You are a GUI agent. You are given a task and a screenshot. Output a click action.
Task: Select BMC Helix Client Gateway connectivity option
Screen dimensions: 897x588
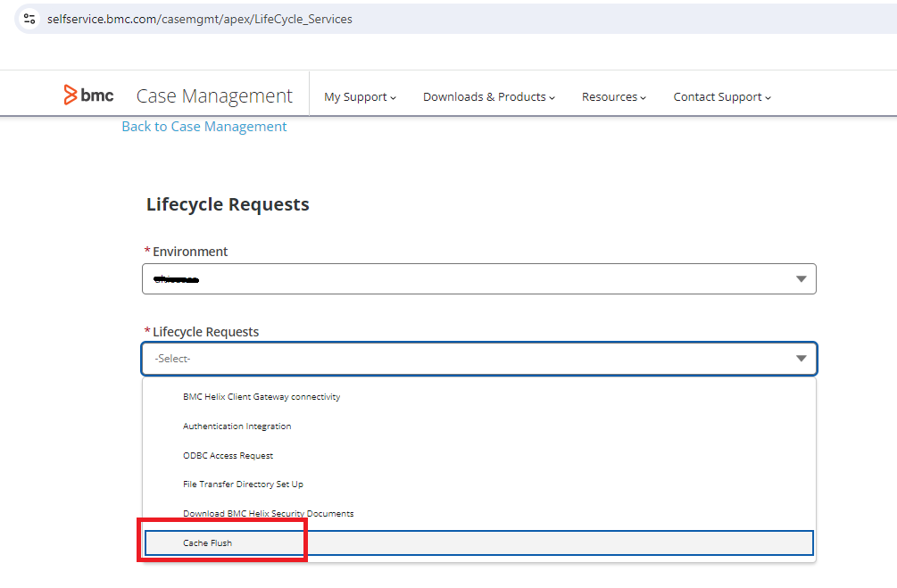[262, 397]
